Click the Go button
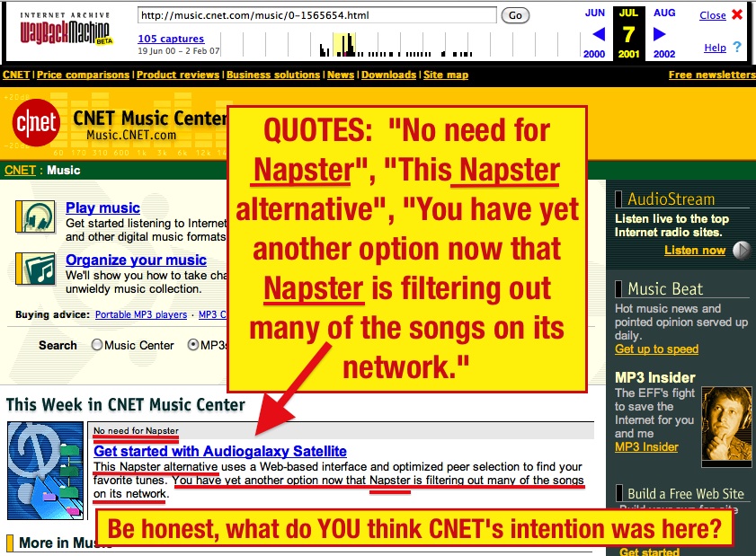 tap(515, 15)
